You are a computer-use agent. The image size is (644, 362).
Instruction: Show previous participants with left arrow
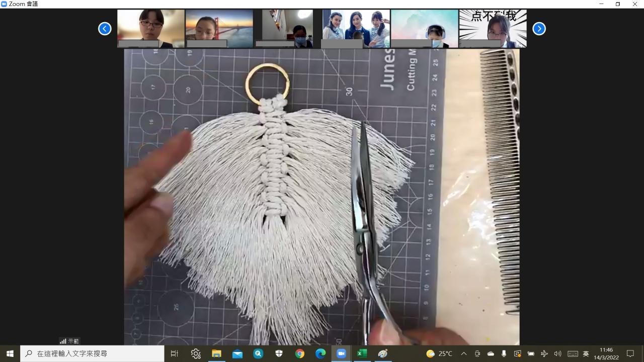tap(105, 29)
